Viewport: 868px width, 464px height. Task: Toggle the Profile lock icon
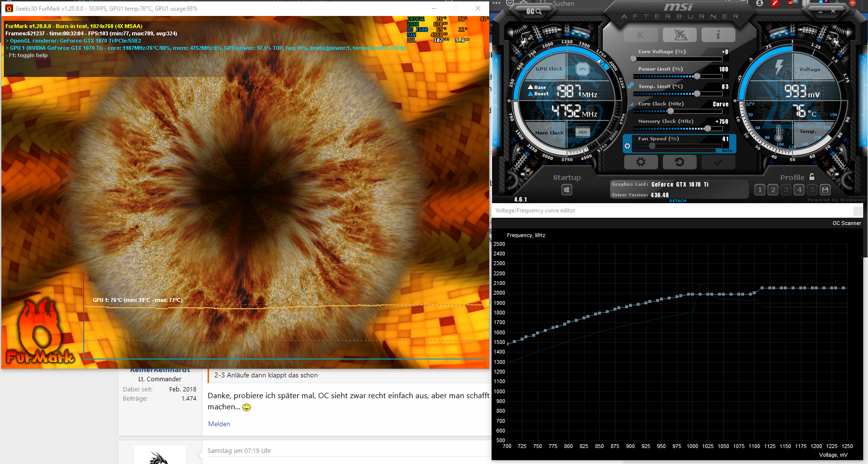812,177
